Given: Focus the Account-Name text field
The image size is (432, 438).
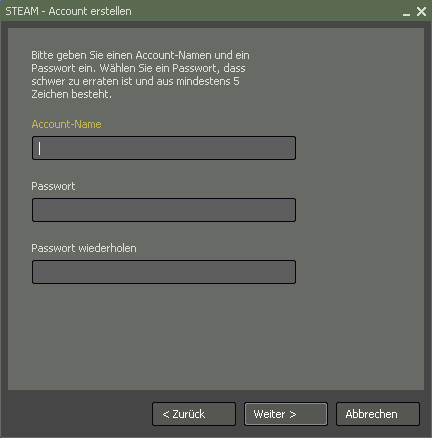Looking at the screenshot, I should (164, 148).
